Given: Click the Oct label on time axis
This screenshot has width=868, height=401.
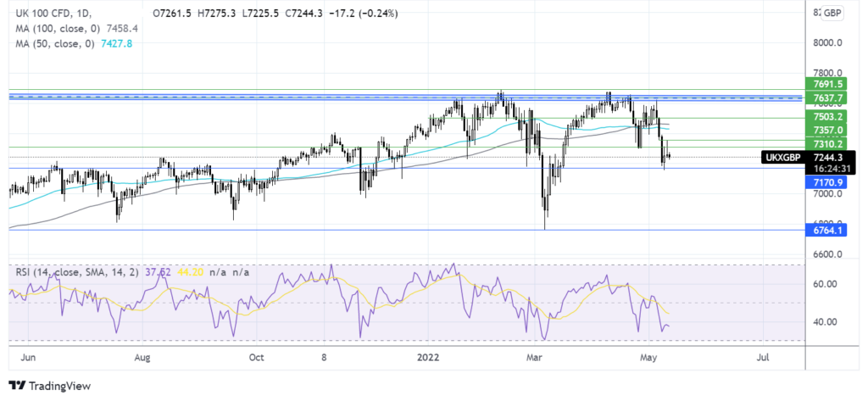Looking at the screenshot, I should click(256, 357).
